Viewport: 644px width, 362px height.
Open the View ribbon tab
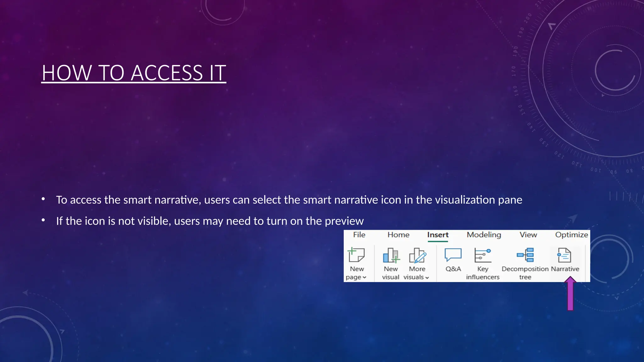click(528, 235)
